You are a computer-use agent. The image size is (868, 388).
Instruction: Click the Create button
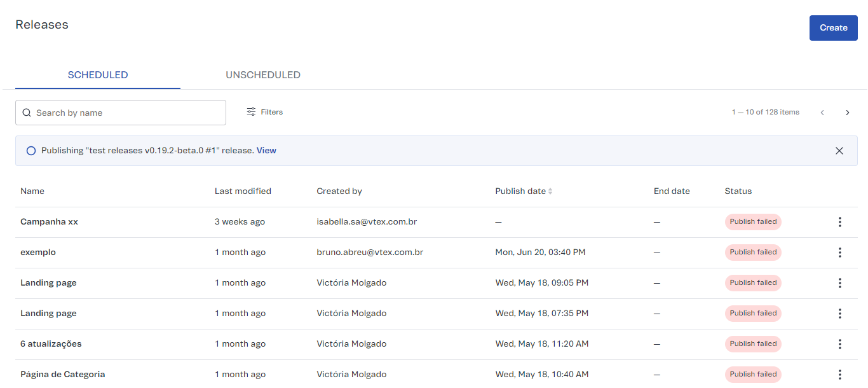833,28
